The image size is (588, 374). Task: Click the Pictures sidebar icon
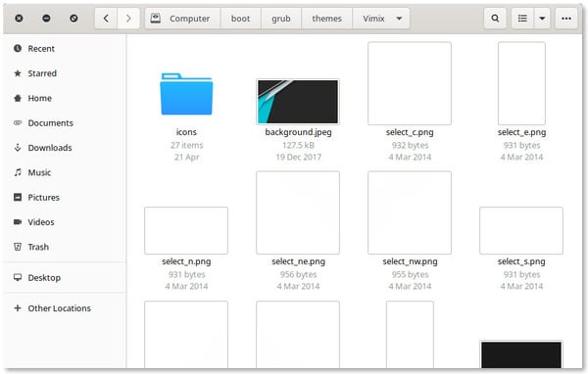click(x=18, y=197)
